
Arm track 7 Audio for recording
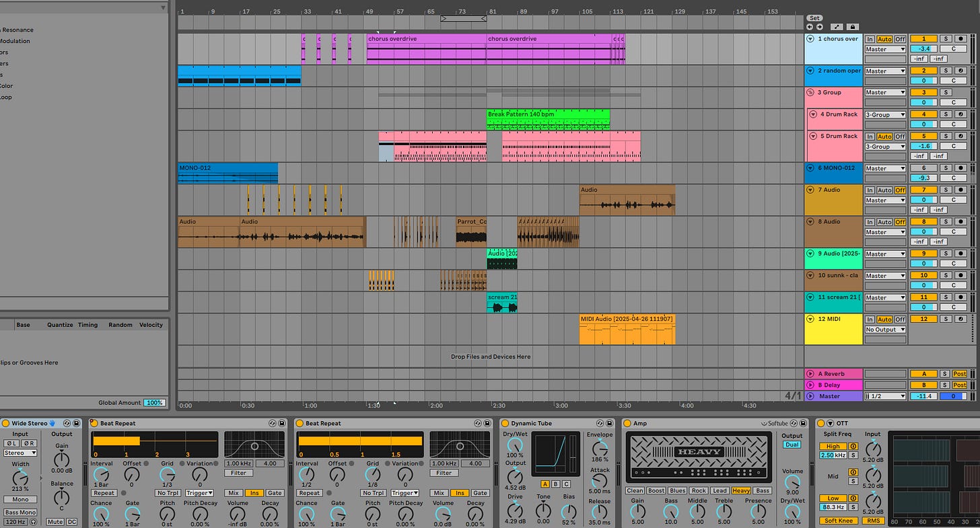(x=961, y=190)
